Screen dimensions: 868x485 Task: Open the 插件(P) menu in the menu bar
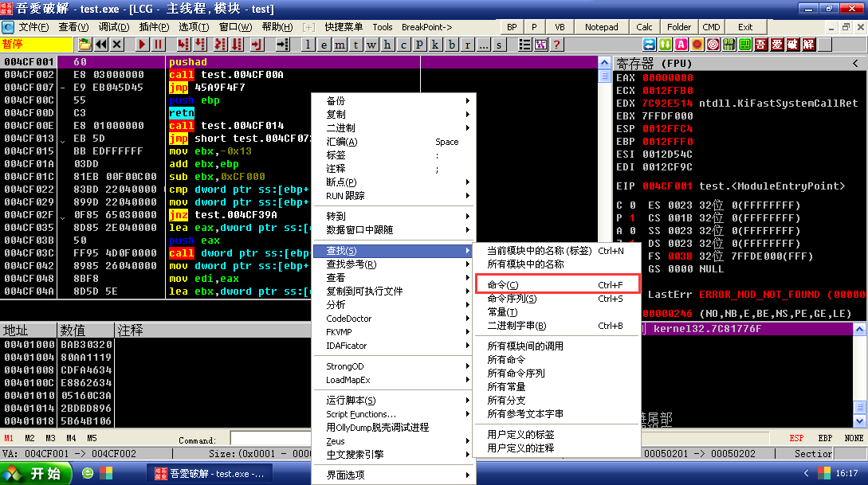tap(154, 26)
